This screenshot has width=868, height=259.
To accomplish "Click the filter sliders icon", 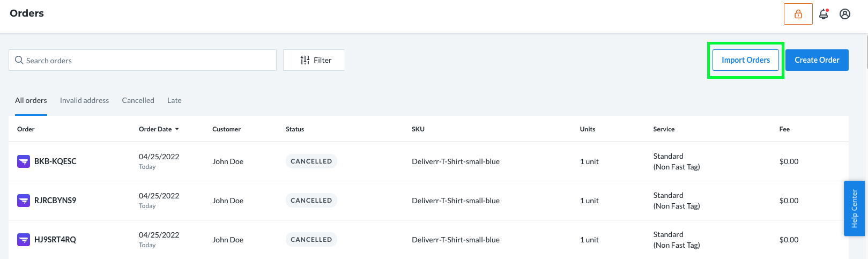I will pyautogui.click(x=305, y=60).
